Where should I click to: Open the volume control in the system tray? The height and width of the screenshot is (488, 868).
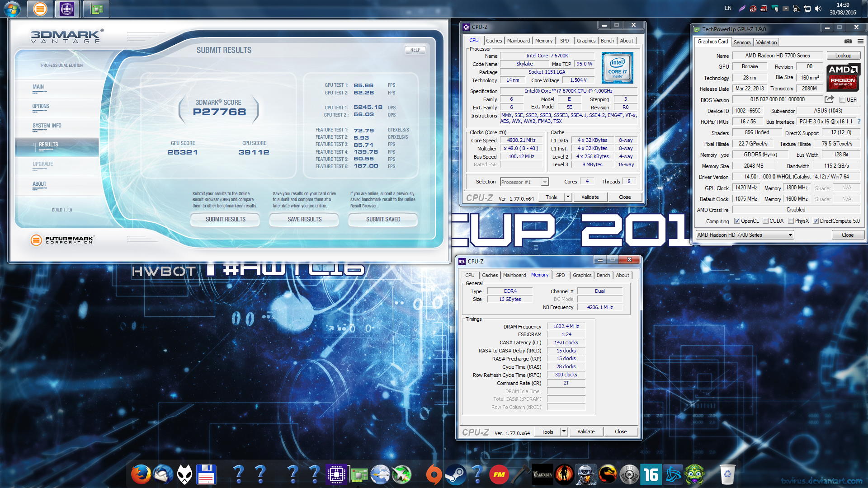tap(818, 8)
